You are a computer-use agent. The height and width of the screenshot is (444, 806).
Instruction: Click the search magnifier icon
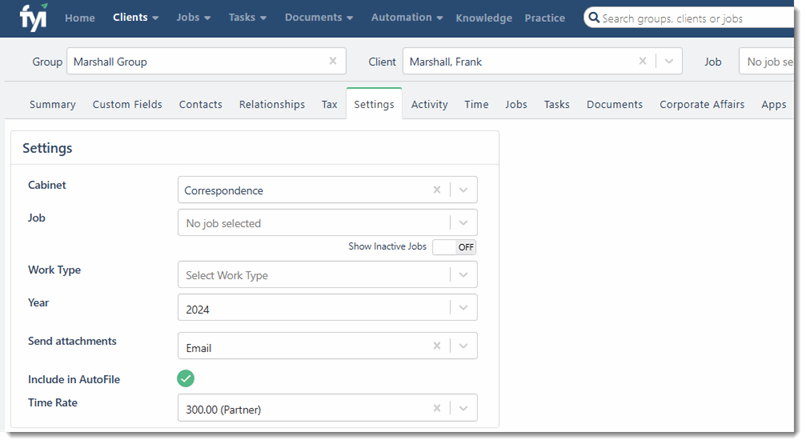pos(594,17)
